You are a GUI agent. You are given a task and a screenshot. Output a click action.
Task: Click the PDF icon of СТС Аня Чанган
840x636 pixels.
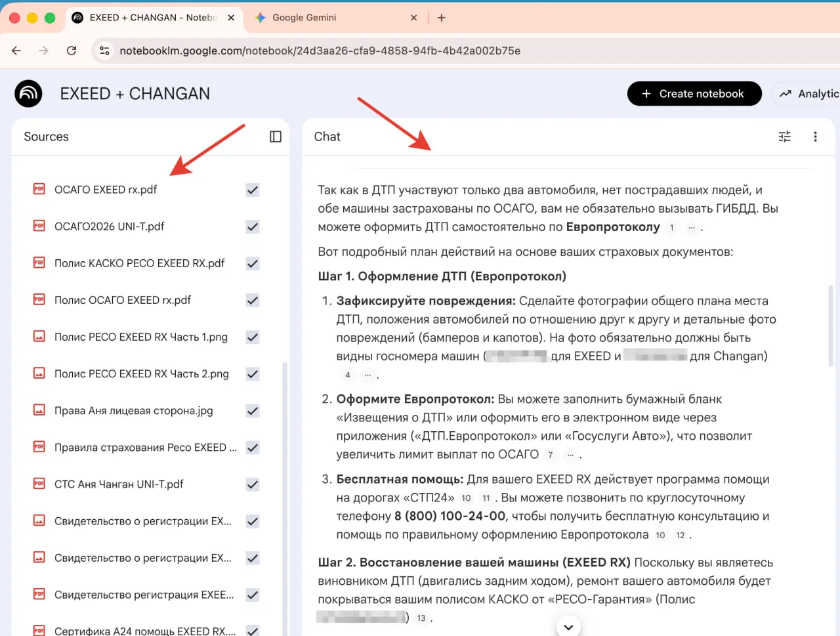point(39,484)
